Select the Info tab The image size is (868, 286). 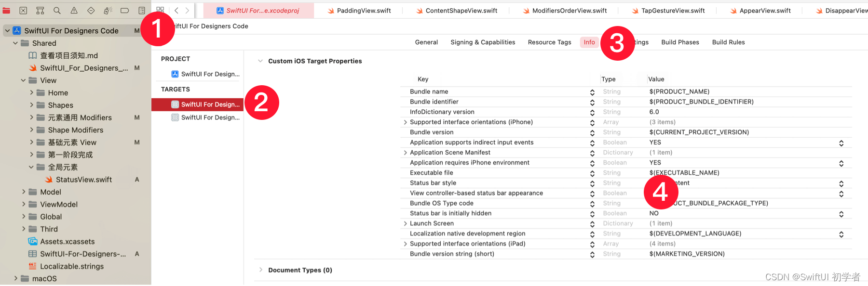[589, 42]
